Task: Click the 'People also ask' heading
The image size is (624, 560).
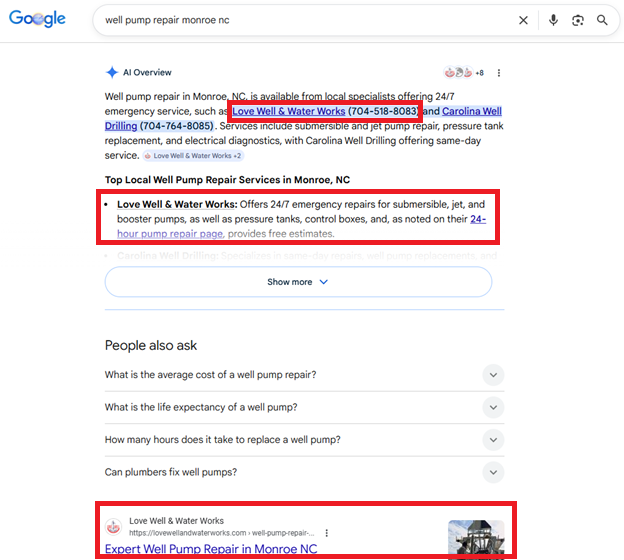Action: click(151, 345)
